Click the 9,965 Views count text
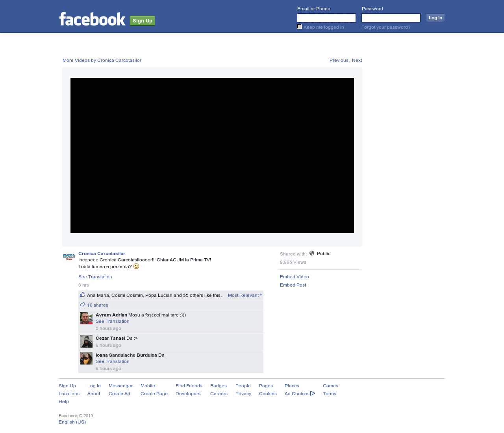Viewport: 504px width, 433px height. pyautogui.click(x=293, y=262)
